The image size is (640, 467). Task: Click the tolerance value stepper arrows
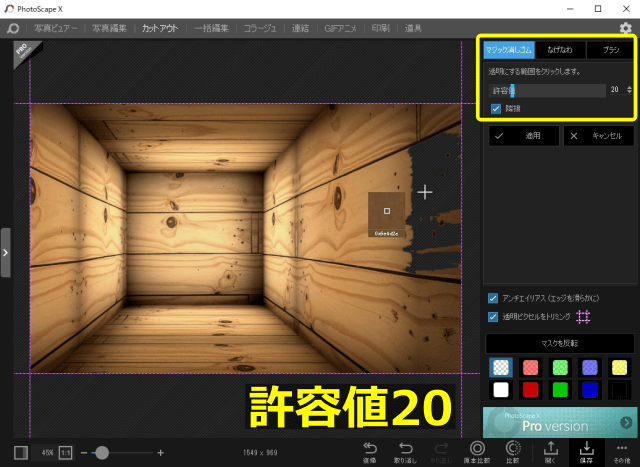coord(629,89)
